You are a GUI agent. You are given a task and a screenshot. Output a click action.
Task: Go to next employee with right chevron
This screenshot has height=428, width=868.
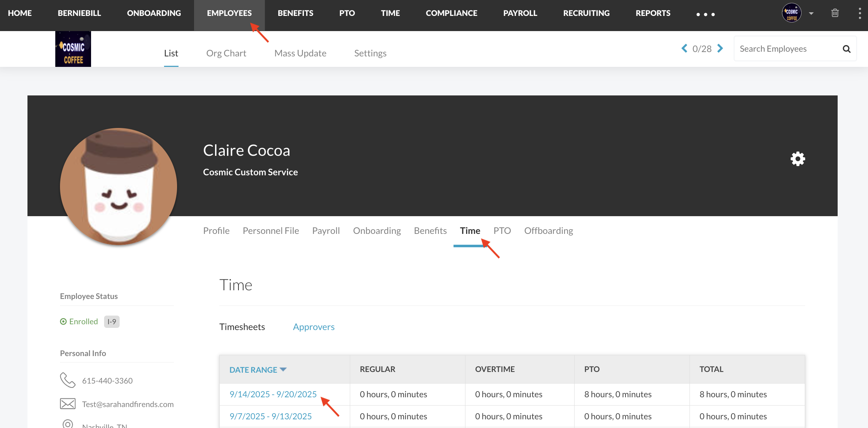[720, 48]
